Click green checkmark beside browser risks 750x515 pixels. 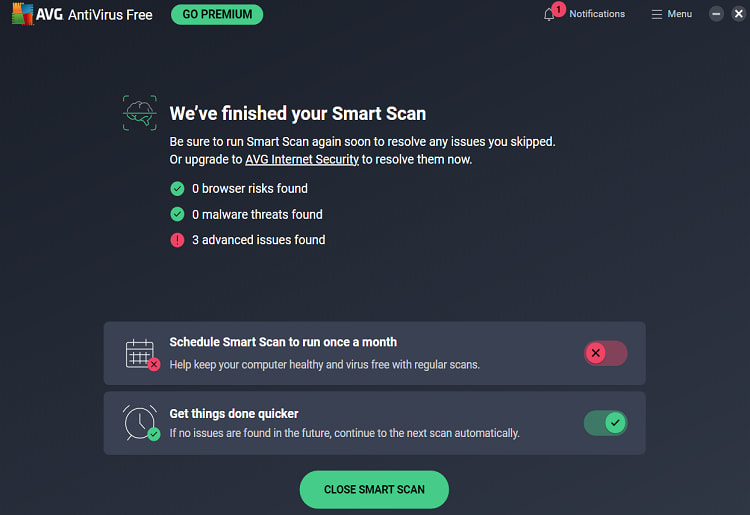click(x=177, y=188)
